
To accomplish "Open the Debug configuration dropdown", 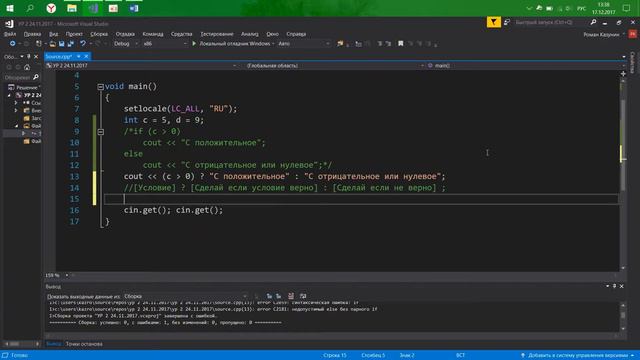I will tap(126, 43).
